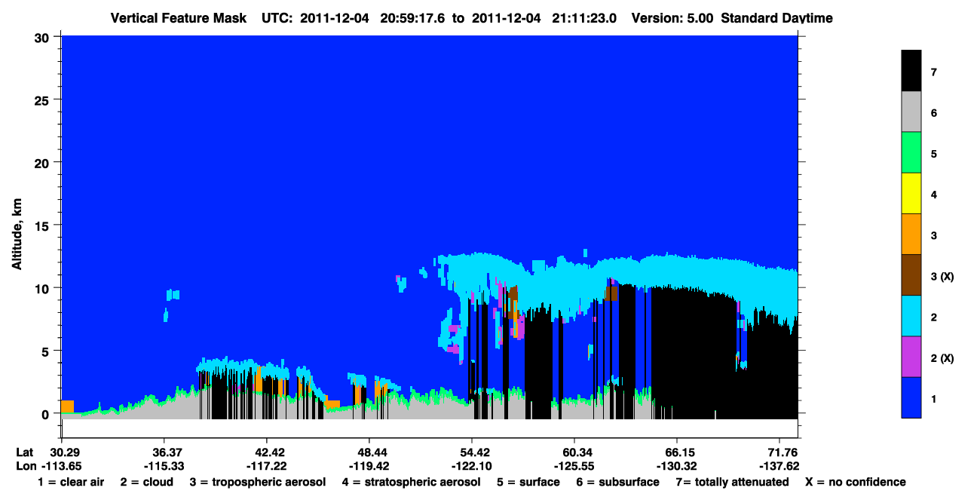Viewport: 980px width, 503px height.
Task: Click the '5 = surface' legend text
Action: [528, 482]
